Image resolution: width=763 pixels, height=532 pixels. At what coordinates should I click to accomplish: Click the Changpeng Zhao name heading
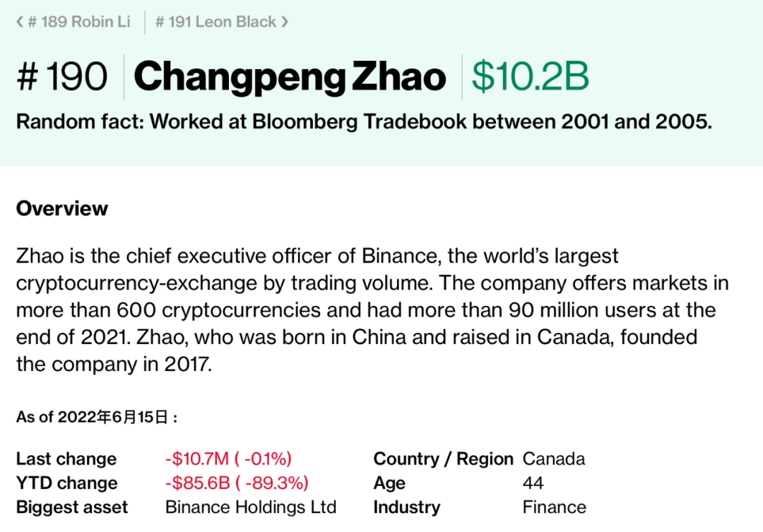pos(290,77)
